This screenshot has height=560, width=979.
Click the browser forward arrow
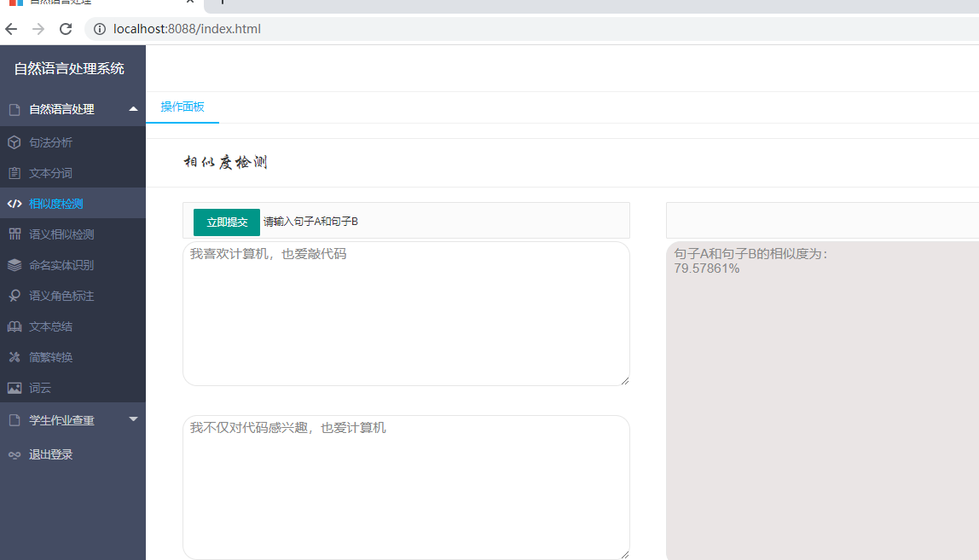(x=38, y=29)
